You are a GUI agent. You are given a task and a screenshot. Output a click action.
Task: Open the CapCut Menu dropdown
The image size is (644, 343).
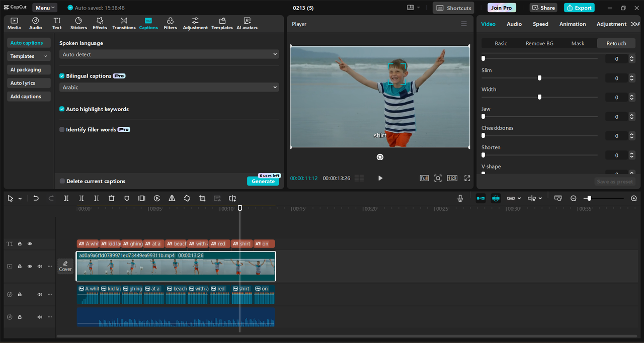click(45, 8)
